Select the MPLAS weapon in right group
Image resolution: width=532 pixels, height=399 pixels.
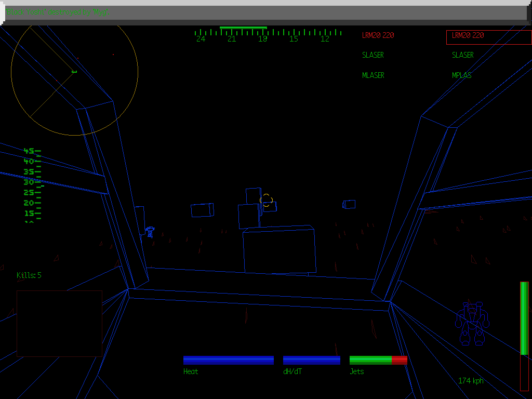pos(461,75)
